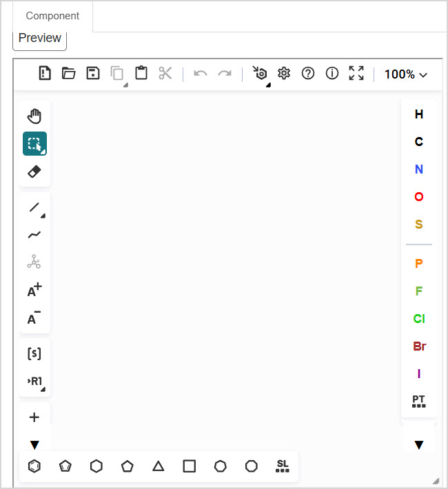The image size is (448, 489).
Task: Switch to the Component tab
Action: click(52, 16)
